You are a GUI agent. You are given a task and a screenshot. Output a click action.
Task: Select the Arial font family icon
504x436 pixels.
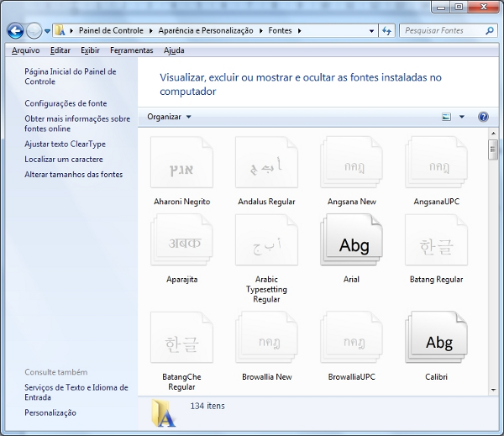coord(351,240)
